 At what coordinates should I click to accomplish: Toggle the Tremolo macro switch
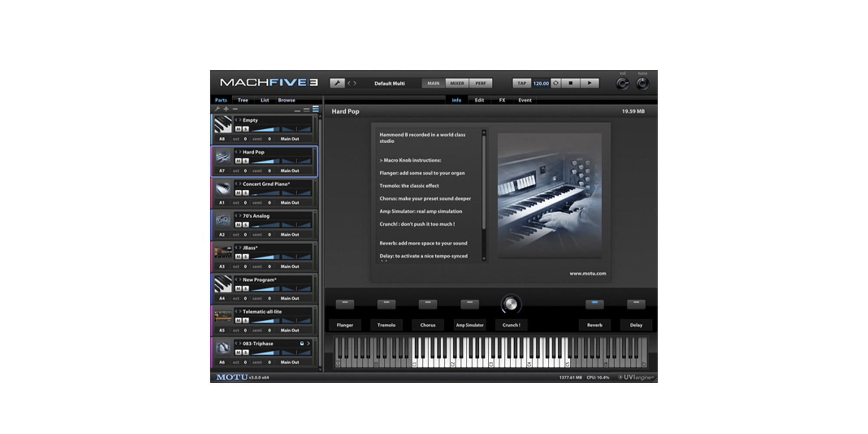click(386, 304)
